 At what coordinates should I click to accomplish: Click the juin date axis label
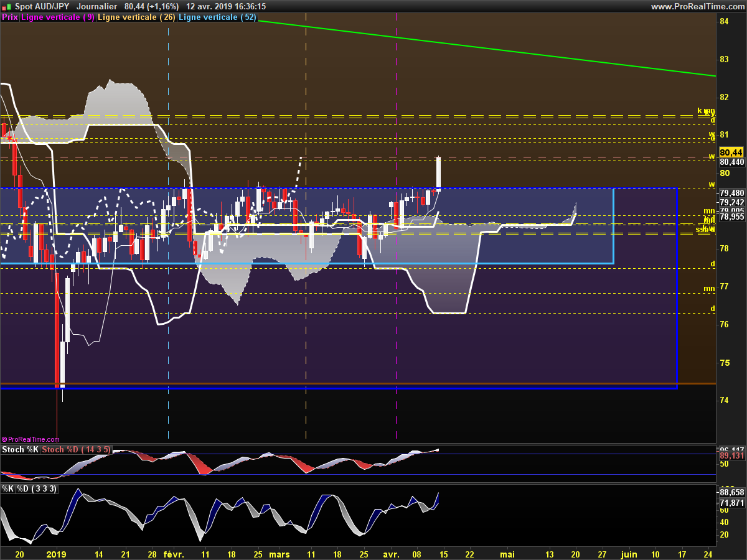(629, 554)
